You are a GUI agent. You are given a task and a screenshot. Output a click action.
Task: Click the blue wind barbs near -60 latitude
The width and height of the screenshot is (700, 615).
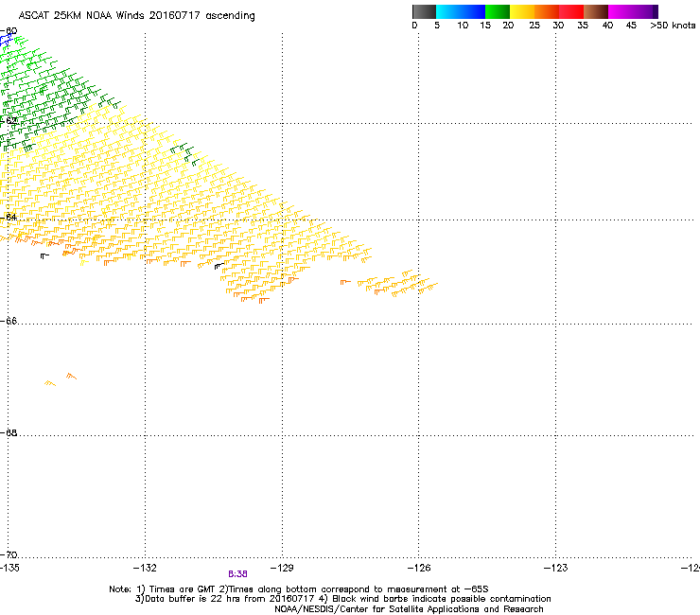(x=7, y=40)
